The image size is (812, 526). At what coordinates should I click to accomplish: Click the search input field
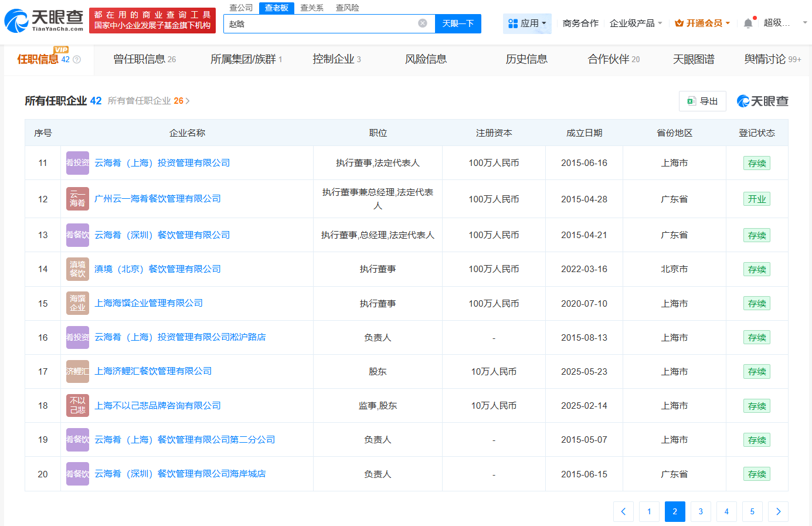coord(322,23)
